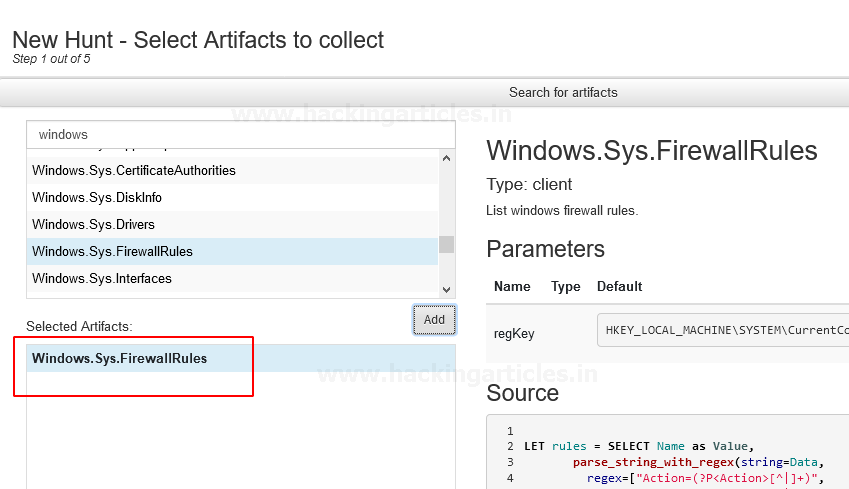Click the artifact search field containing 'windows'

tap(240, 134)
